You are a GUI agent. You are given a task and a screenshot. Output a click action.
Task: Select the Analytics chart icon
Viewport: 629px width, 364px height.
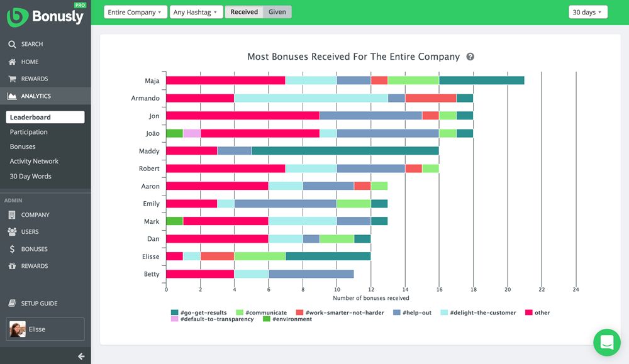(12, 96)
